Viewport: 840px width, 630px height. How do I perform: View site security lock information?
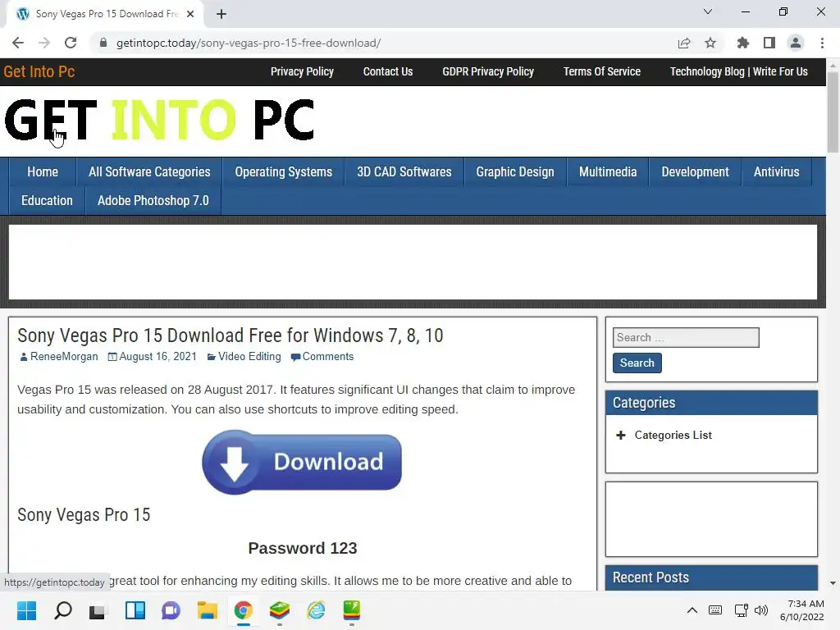pos(103,43)
